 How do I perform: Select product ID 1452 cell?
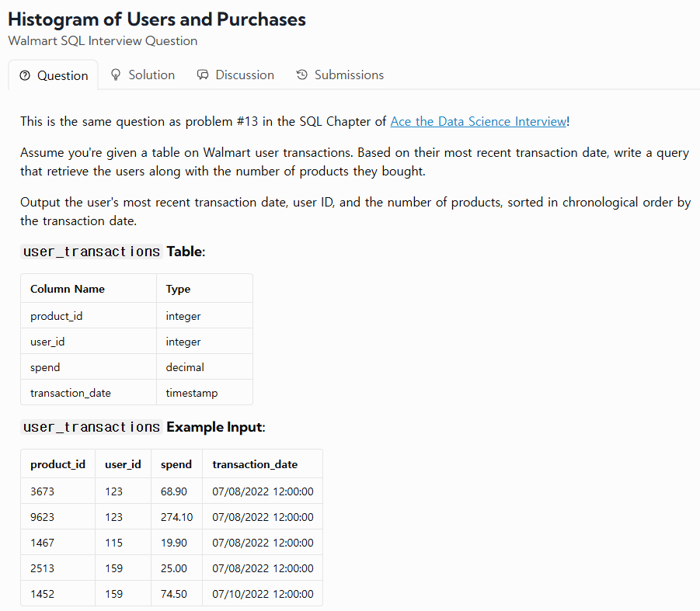[x=58, y=594]
